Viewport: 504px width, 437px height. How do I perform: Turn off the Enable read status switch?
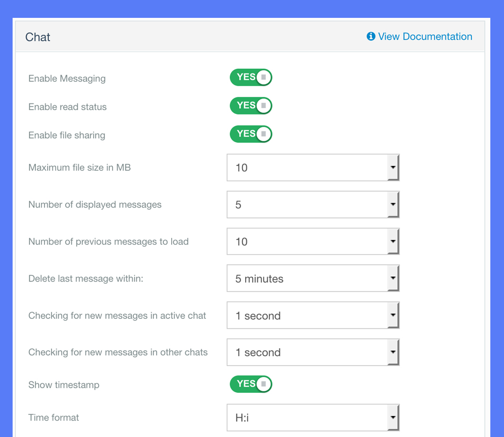(x=251, y=106)
